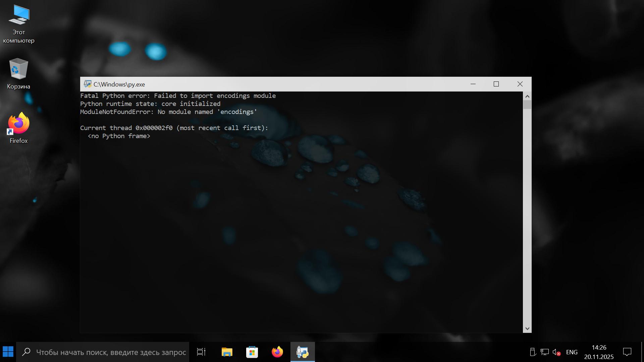Viewport: 644px width, 362px height.
Task: Switch input language from ENG
Action: [x=572, y=352]
